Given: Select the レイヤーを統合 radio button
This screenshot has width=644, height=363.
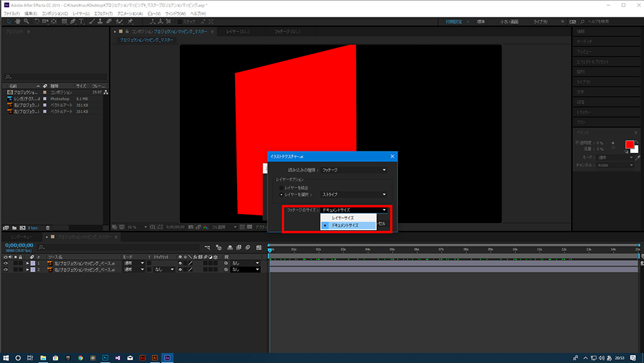Looking at the screenshot, I should click(281, 187).
